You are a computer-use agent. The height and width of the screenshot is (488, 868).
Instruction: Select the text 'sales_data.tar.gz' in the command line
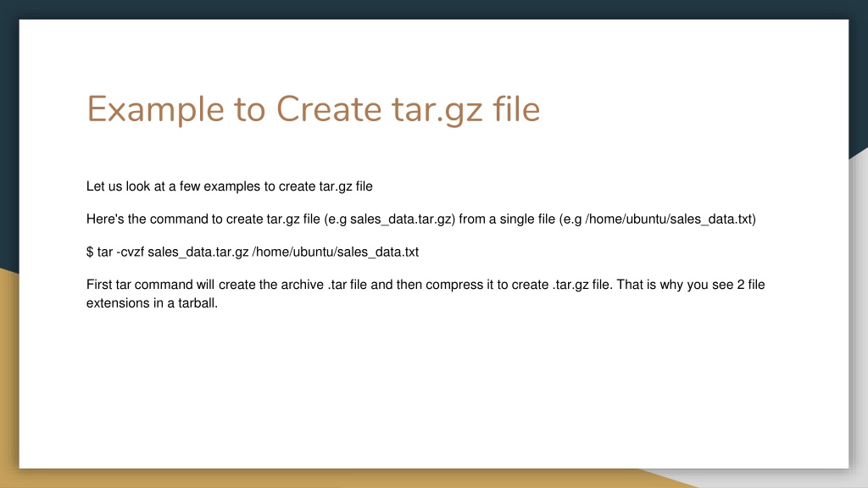[x=197, y=252]
